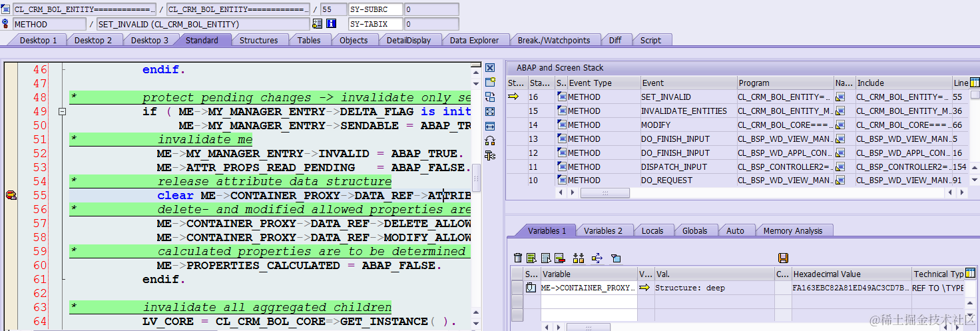Switch to Variables 2 tab

(x=603, y=230)
